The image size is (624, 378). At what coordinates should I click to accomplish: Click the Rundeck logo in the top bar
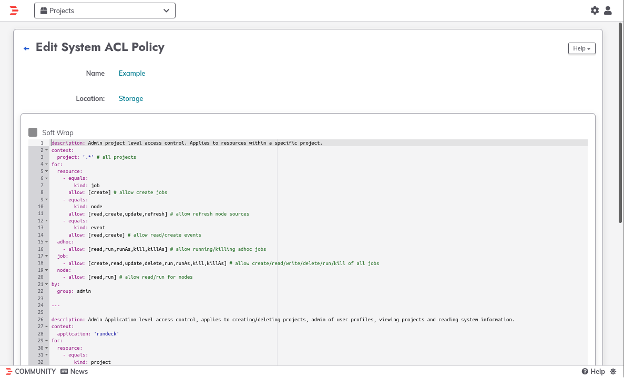(x=14, y=11)
